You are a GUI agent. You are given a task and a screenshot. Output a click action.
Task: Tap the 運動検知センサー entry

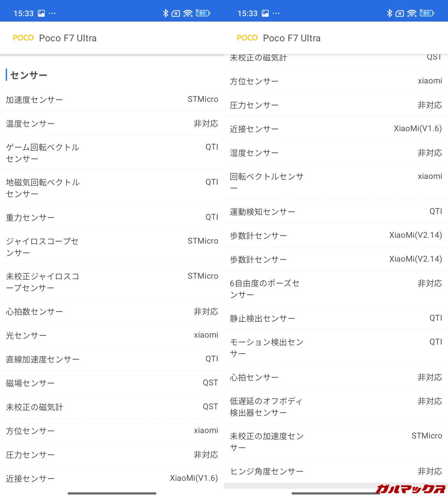coord(336,212)
